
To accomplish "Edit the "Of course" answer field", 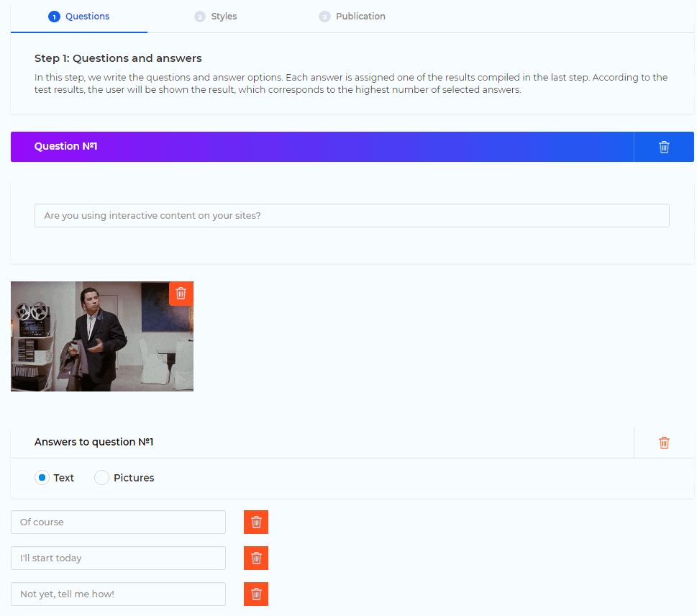I will tap(118, 522).
